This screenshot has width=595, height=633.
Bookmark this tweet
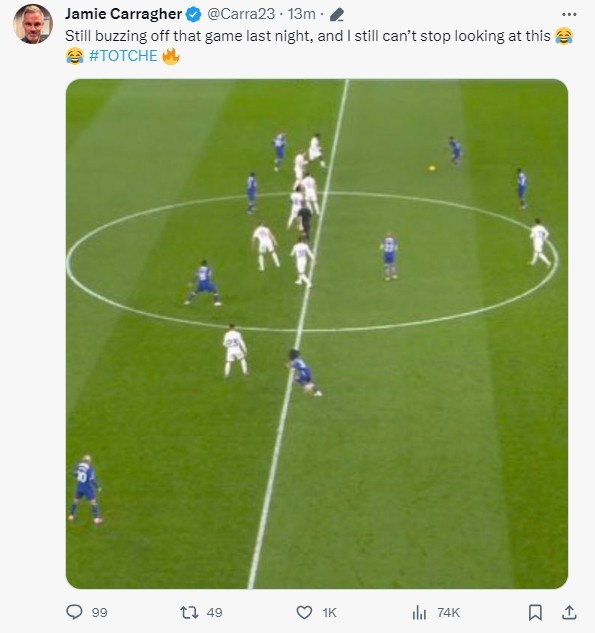click(535, 612)
